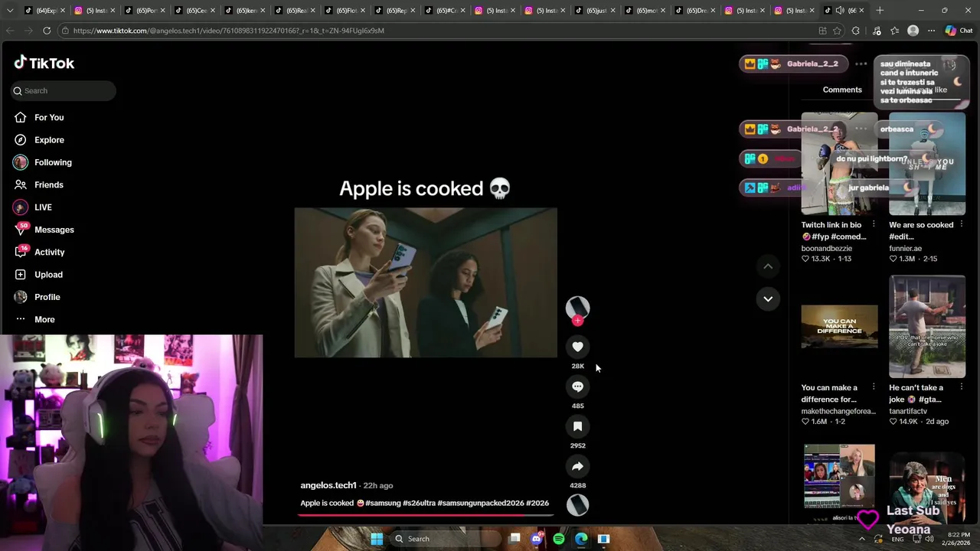
Task: Open Microsoft Edge from taskbar
Action: pos(581,539)
